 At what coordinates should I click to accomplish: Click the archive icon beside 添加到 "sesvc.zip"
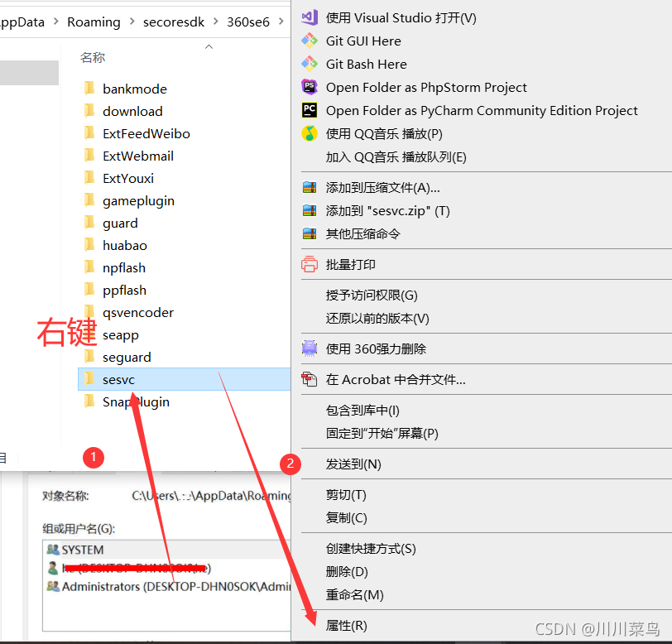tap(310, 210)
